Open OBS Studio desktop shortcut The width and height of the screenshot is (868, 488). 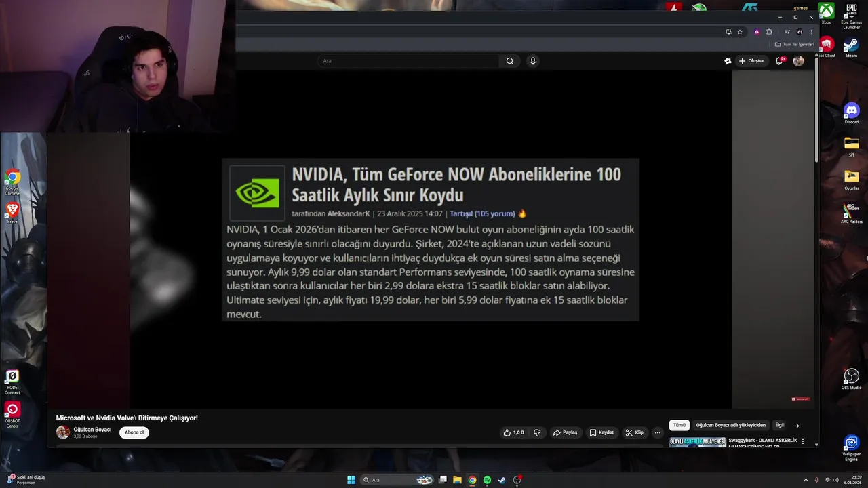(852, 379)
